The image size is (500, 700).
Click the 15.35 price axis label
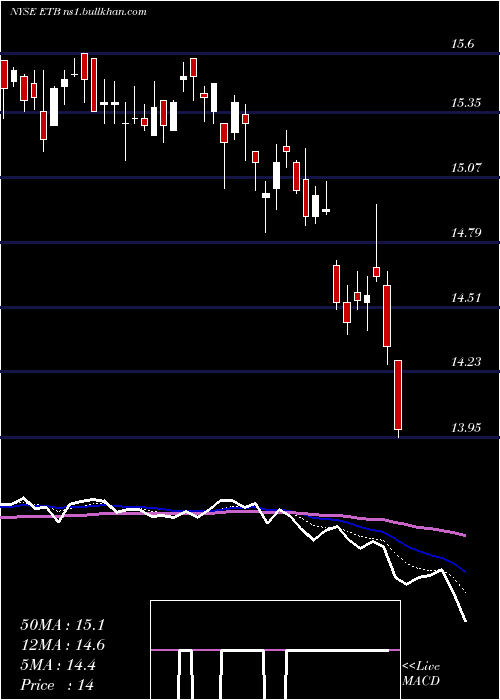467,103
